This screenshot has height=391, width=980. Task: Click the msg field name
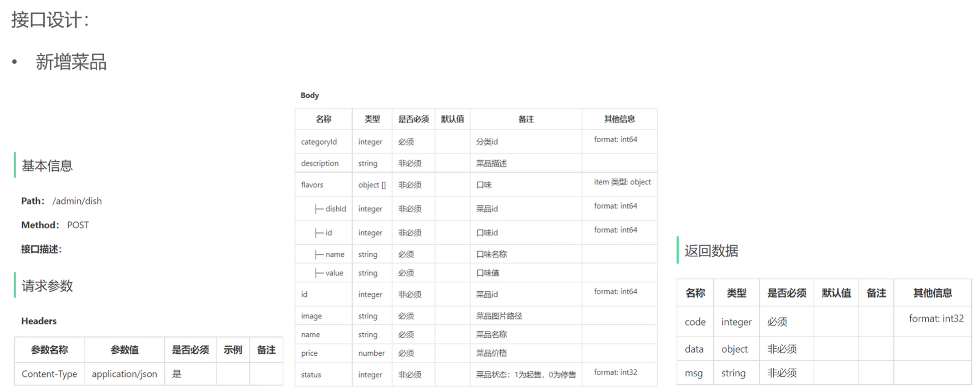pos(694,374)
